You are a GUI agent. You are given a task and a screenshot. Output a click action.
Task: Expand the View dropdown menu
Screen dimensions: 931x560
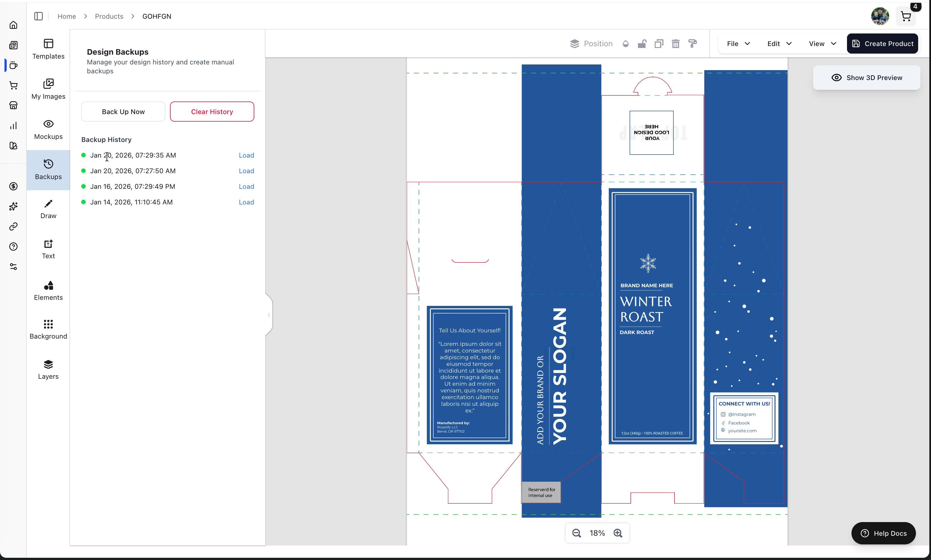(822, 44)
